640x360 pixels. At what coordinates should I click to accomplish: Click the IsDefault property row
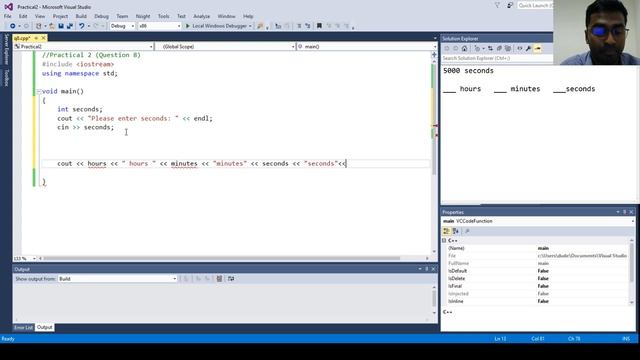pos(538,271)
